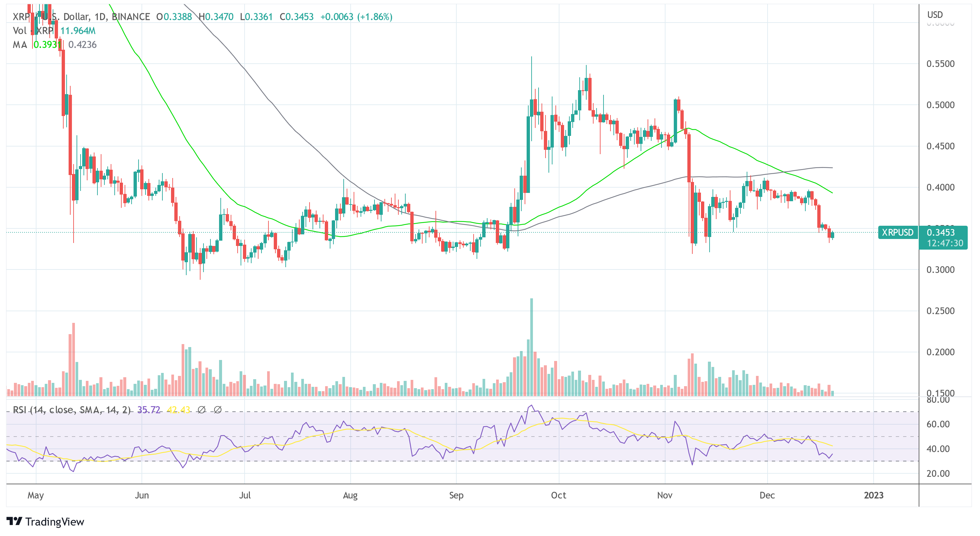
Task: Click 0.5000 on the price axis
Action: click(x=941, y=105)
